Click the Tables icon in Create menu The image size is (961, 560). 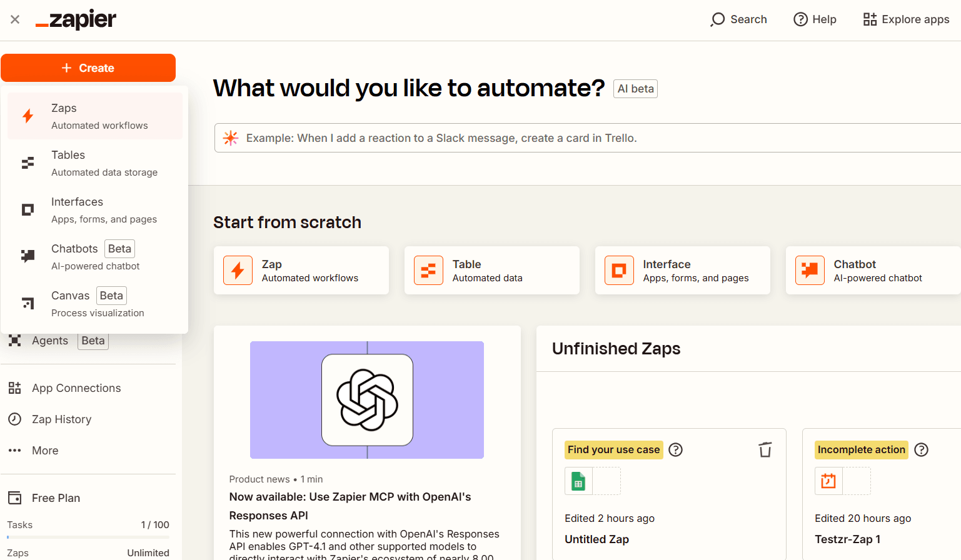click(x=28, y=163)
